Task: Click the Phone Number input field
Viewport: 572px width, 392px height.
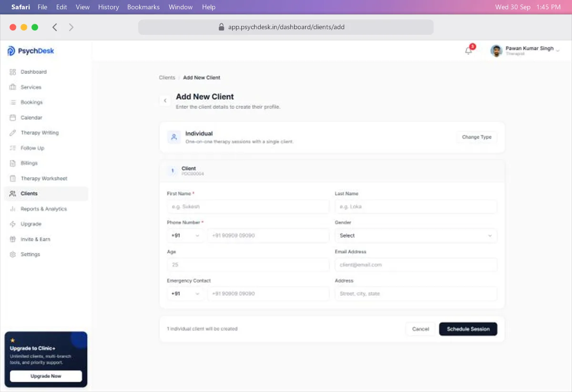Action: pyautogui.click(x=268, y=236)
